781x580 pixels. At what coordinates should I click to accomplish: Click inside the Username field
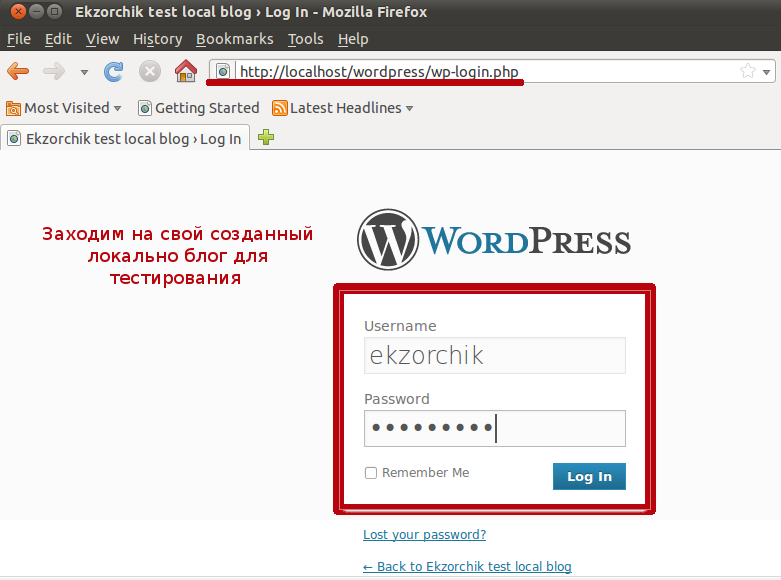coord(494,356)
